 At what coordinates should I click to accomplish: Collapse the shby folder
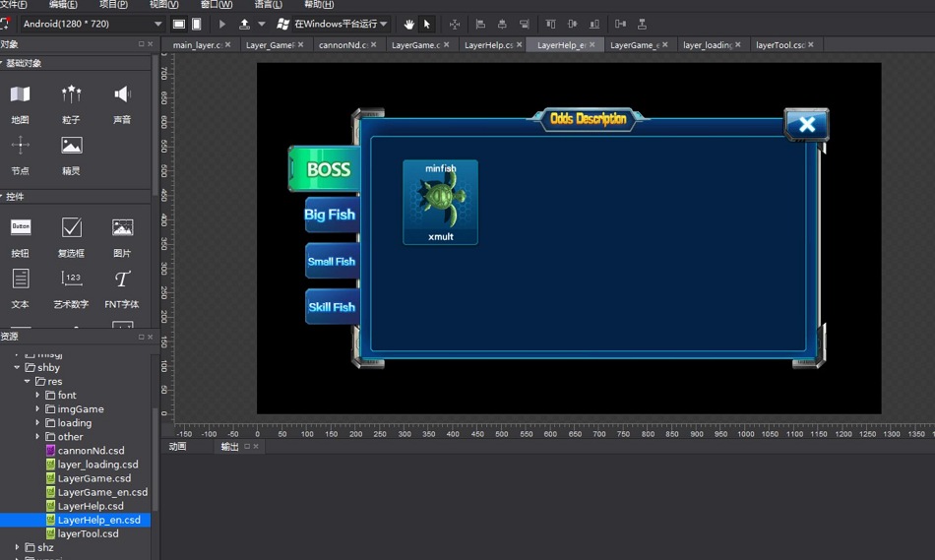[x=18, y=367]
